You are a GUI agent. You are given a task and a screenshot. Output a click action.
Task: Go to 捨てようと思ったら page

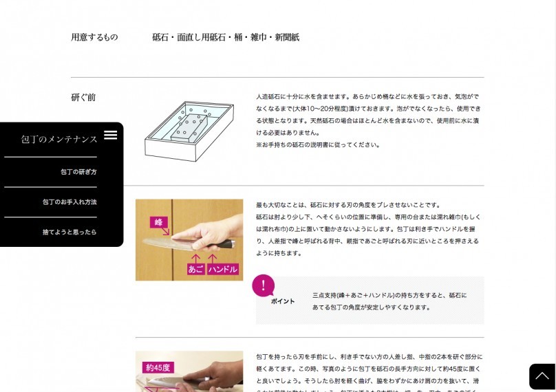click(x=69, y=232)
